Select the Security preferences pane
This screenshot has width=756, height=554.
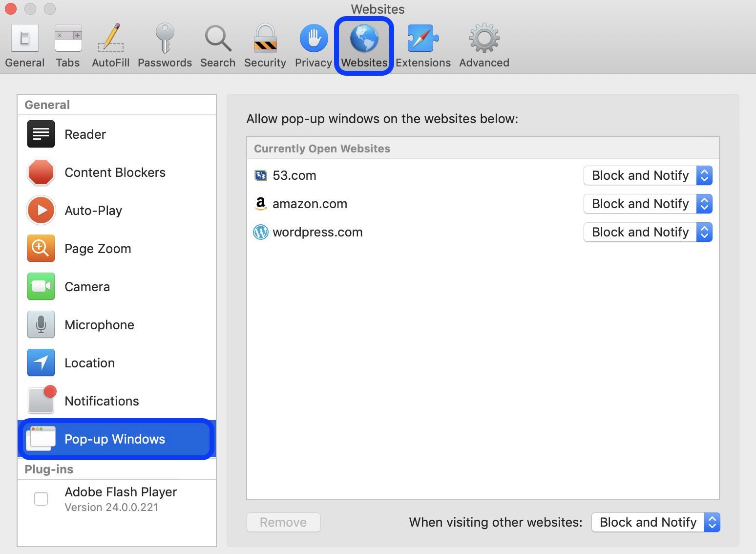[265, 44]
